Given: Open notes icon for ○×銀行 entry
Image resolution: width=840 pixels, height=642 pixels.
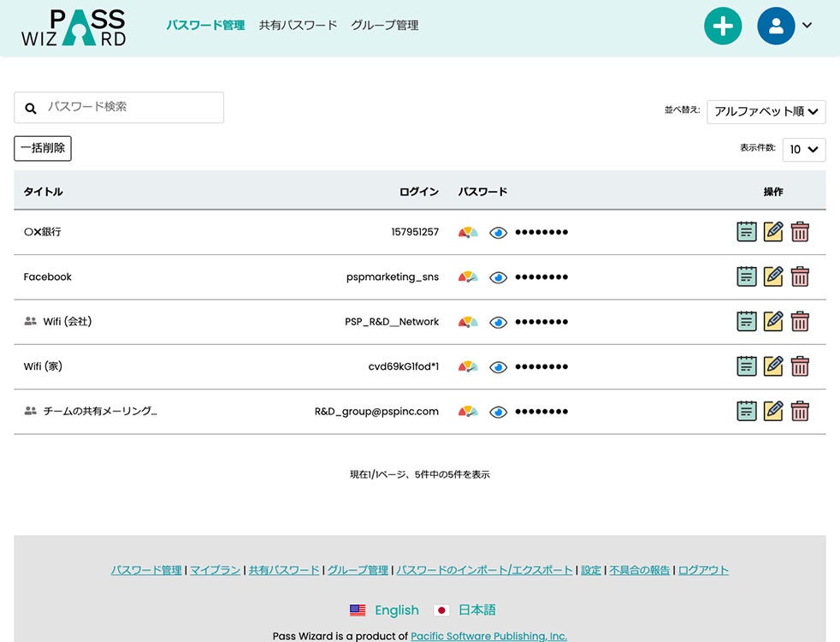Looking at the screenshot, I should point(747,231).
